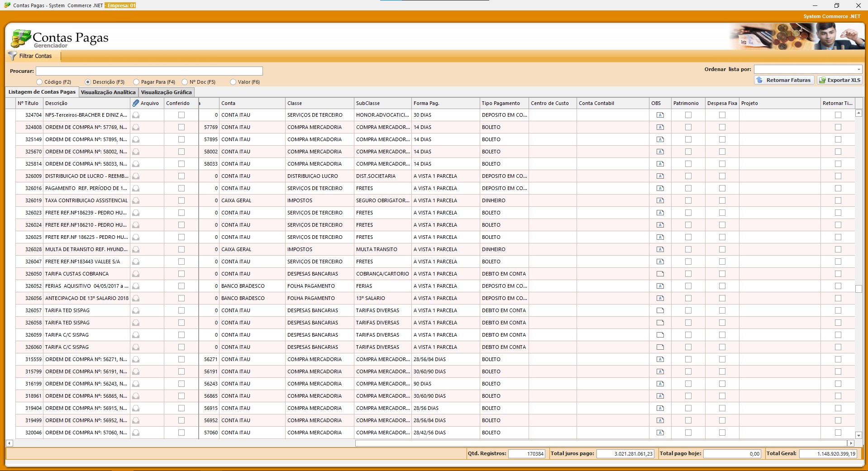
Task: Switch to the Visualização Analítica tab
Action: (x=108, y=92)
